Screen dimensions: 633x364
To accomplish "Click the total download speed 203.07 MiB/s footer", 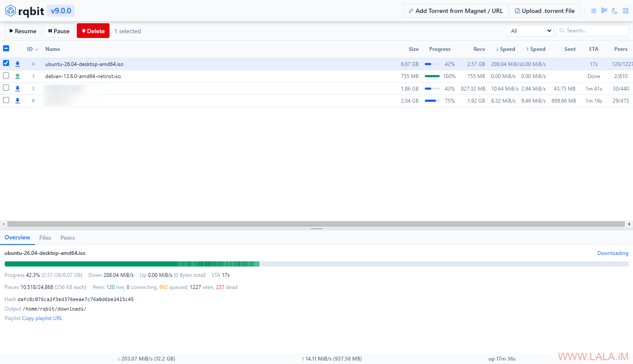I will coord(146,359).
